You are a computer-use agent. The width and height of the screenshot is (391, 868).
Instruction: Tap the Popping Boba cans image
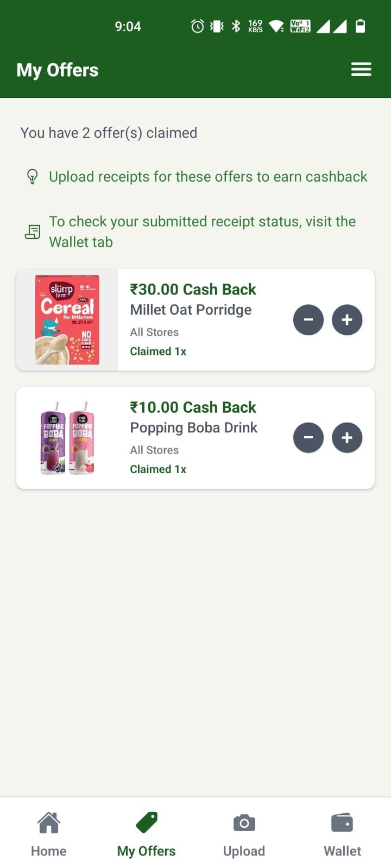pos(67,438)
